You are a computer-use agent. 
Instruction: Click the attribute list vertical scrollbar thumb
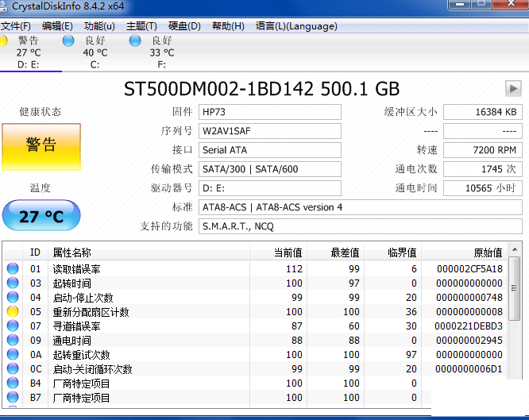click(515, 288)
